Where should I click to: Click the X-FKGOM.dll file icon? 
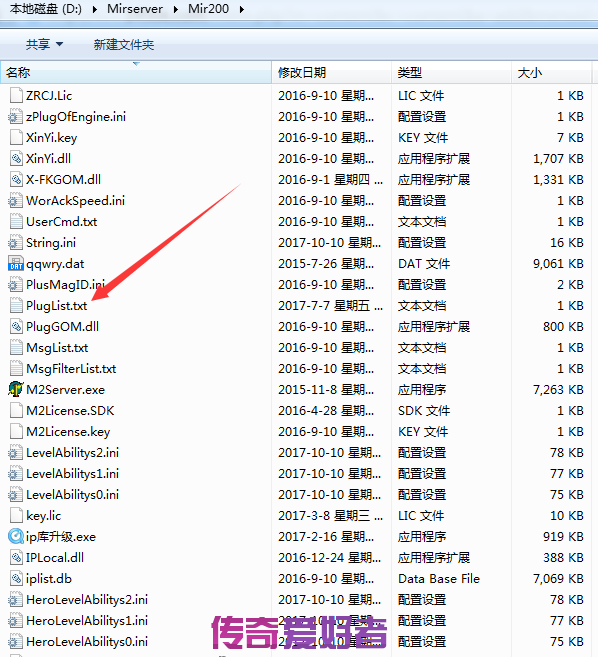click(x=16, y=179)
